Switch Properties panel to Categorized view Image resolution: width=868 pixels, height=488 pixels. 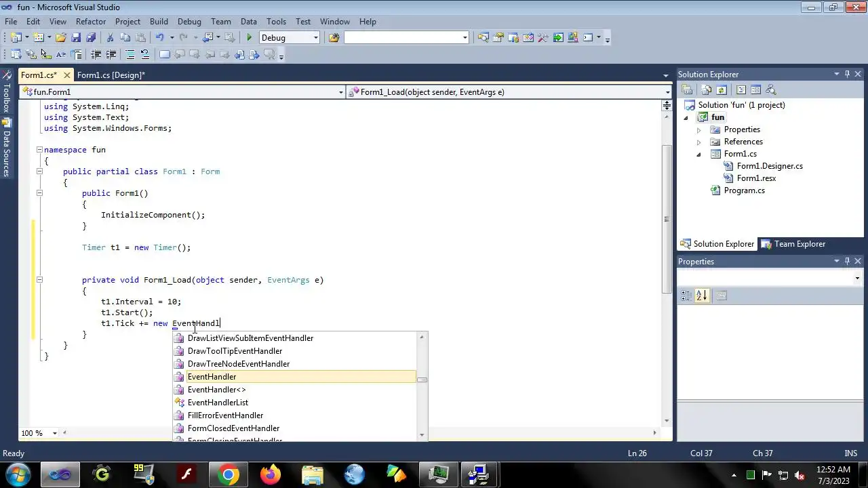pos(686,296)
